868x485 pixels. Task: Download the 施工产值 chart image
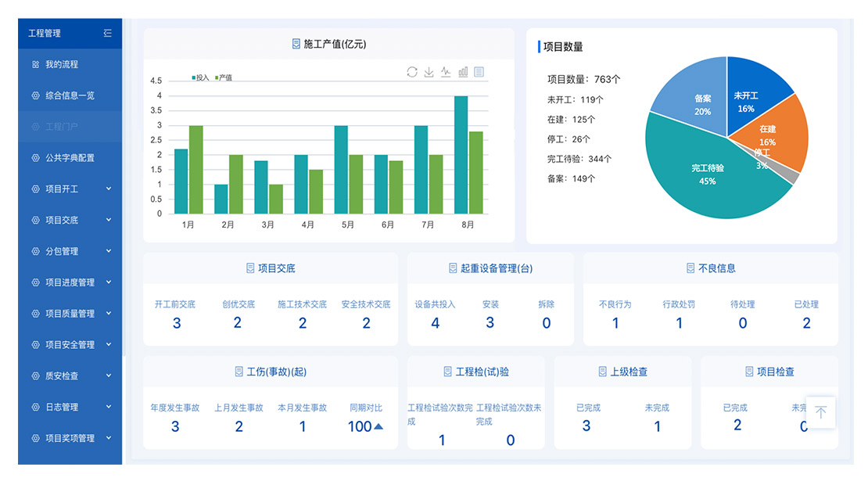[x=429, y=72]
